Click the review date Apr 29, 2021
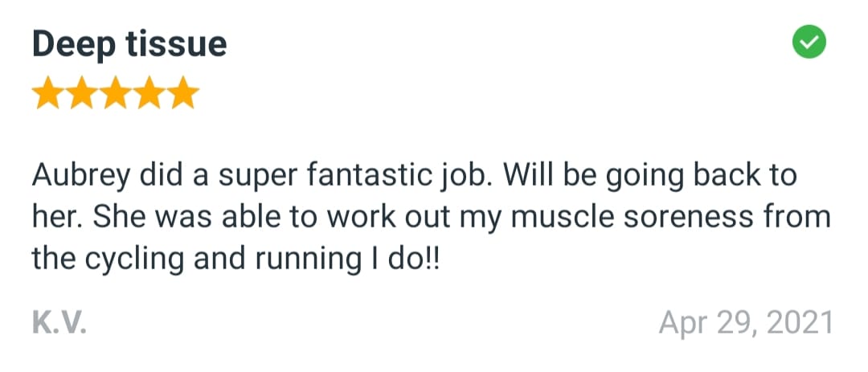Image resolution: width=868 pixels, height=372 pixels. (745, 322)
